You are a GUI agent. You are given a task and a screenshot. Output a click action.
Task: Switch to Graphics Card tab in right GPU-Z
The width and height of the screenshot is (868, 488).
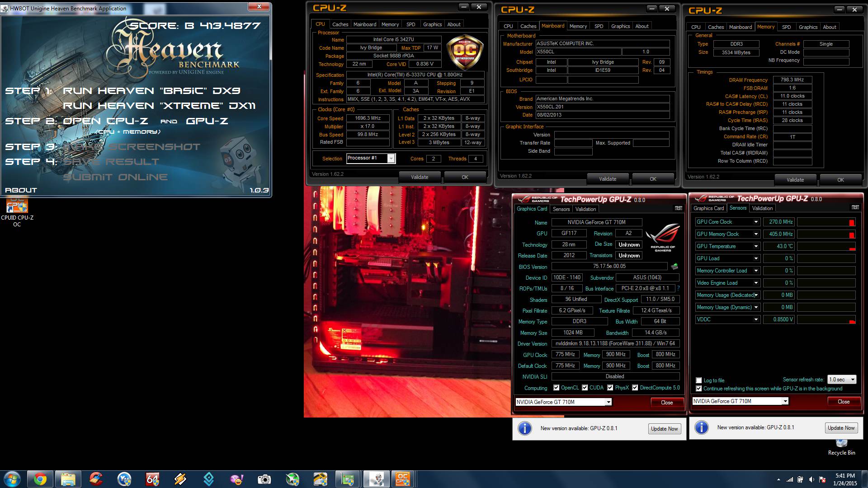tap(708, 208)
